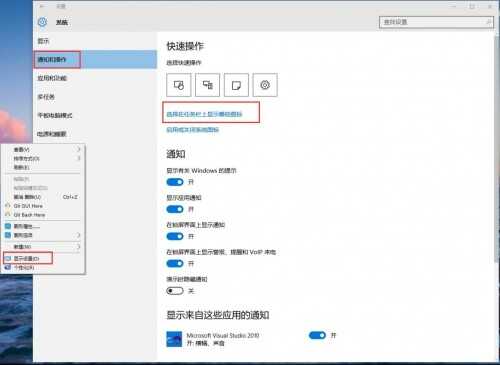Click the All settings gear quick action tile
Screen dimensions: 500x365
tap(265, 85)
